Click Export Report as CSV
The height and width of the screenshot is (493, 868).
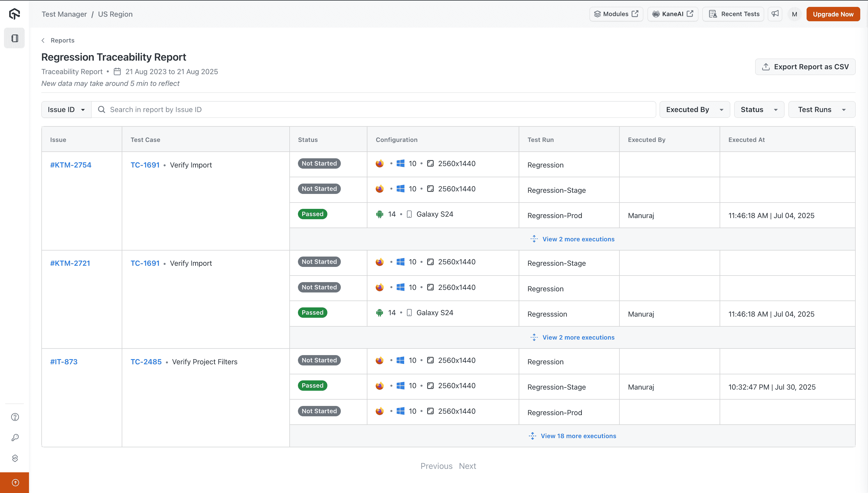point(805,67)
